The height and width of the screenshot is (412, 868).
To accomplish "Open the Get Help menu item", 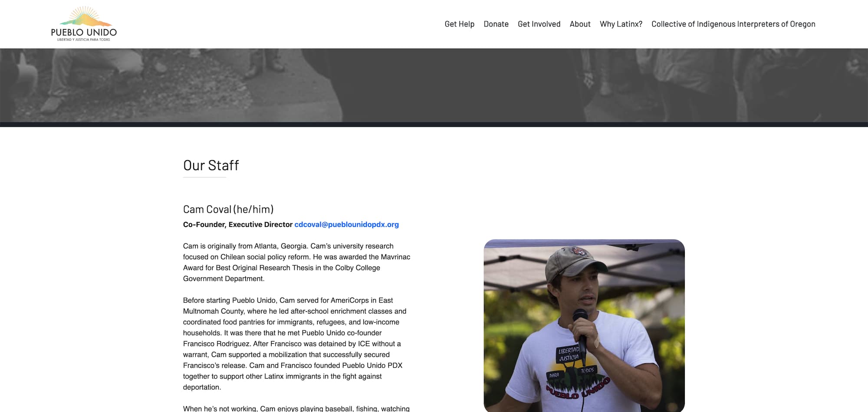I will (x=459, y=24).
